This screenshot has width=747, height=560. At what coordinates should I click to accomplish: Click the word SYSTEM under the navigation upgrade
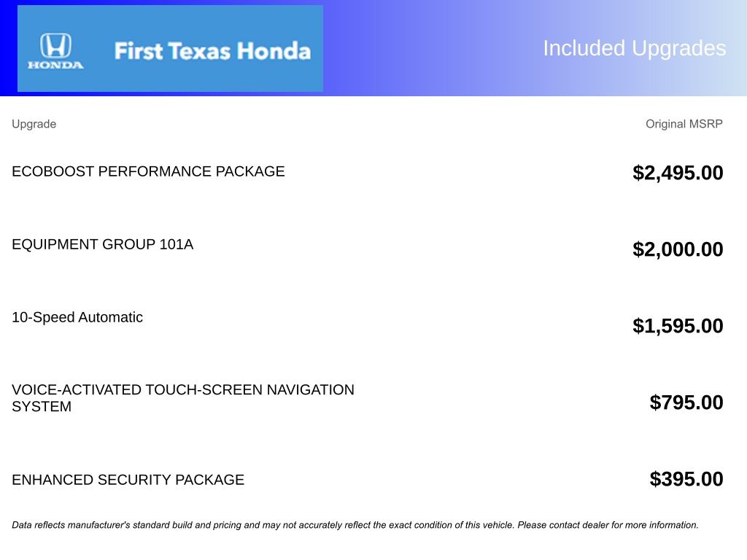tap(42, 407)
